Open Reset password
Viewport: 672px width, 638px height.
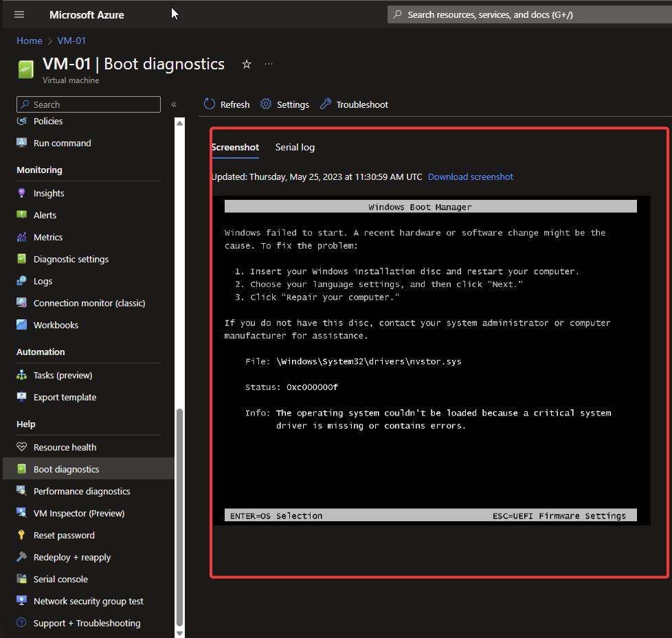tap(63, 535)
